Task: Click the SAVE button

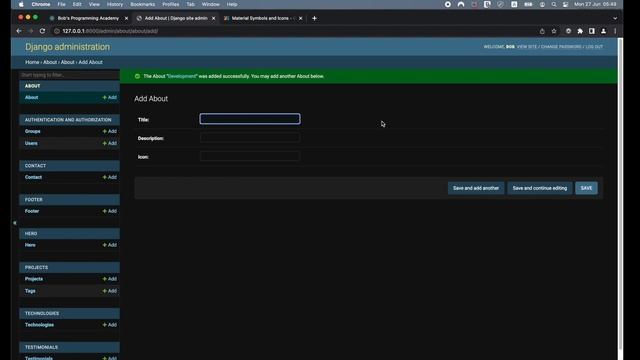Action: point(587,188)
